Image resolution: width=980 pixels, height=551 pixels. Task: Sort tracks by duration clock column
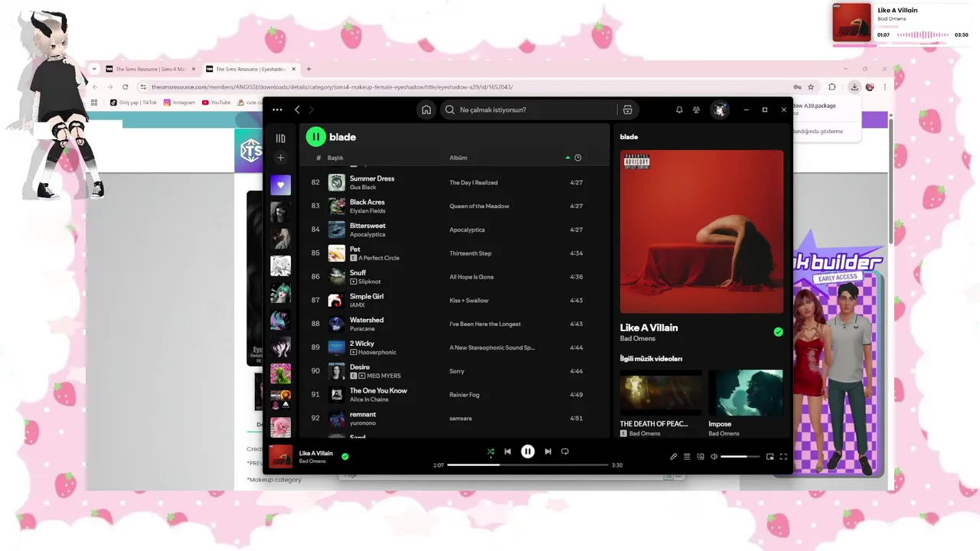click(578, 158)
